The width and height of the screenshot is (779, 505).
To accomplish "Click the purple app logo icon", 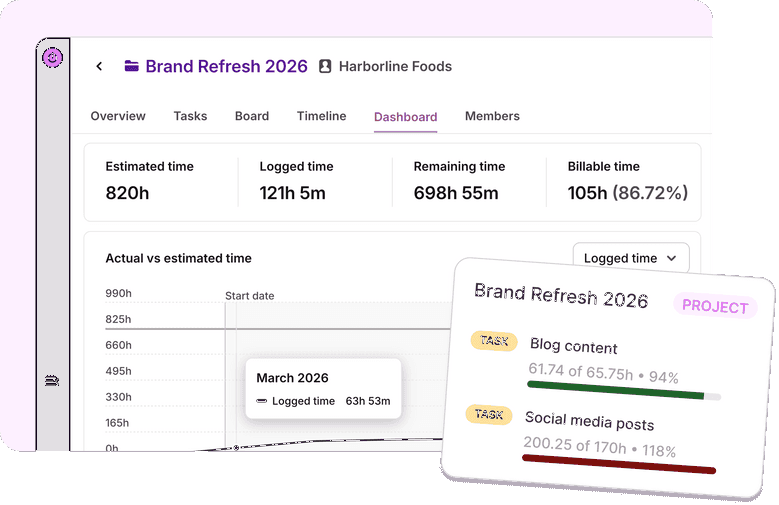I will pyautogui.click(x=52, y=58).
